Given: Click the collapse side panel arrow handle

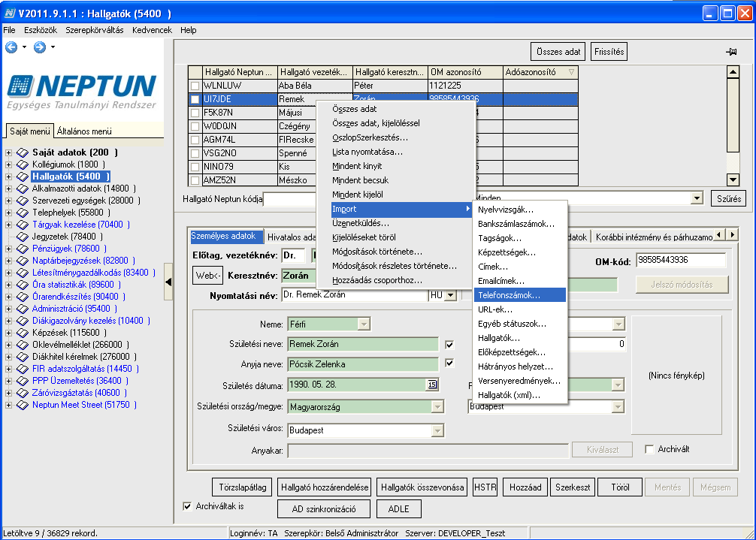Looking at the screenshot, I should tap(168, 282).
